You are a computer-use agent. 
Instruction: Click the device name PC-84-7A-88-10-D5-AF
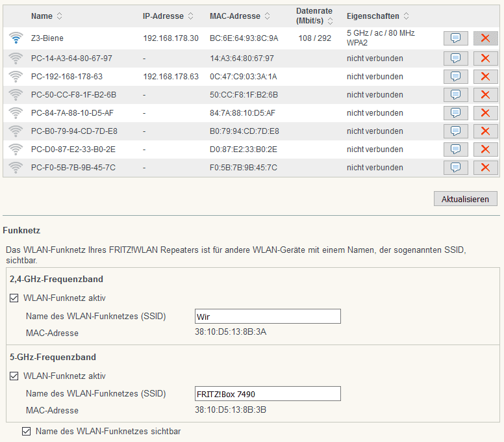(x=72, y=113)
